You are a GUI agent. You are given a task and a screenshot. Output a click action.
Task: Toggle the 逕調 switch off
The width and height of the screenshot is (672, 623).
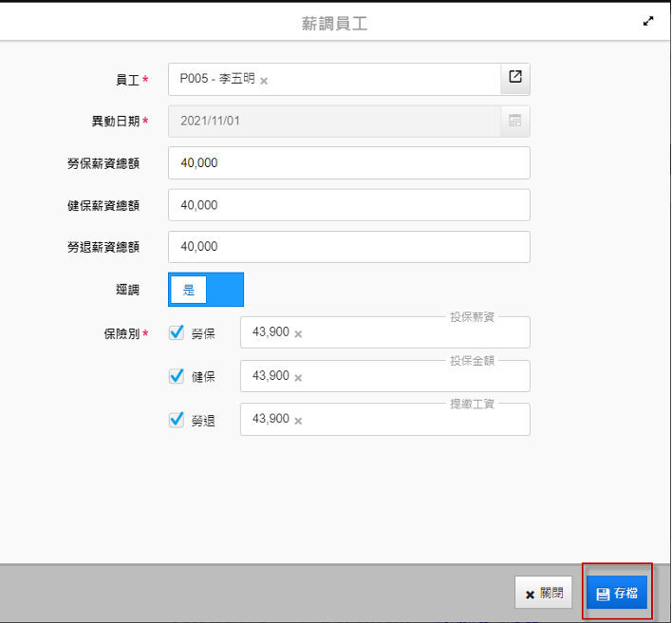coord(206,290)
